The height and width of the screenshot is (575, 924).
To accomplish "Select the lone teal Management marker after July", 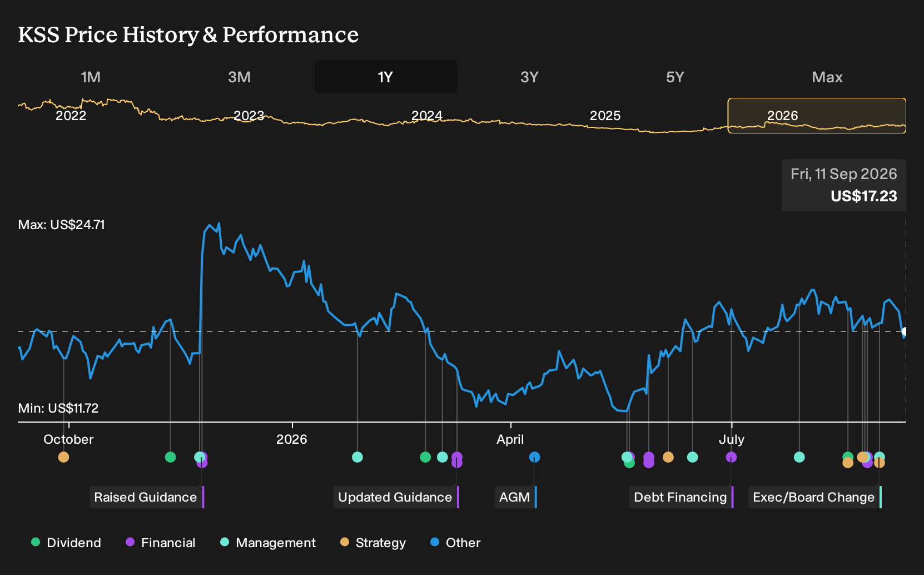I will tap(799, 457).
